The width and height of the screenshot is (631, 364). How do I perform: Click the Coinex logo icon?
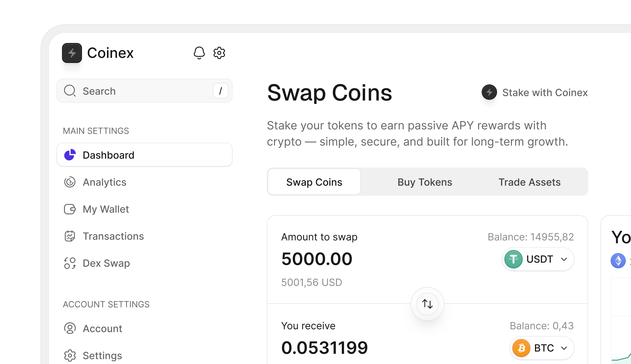coord(72,53)
